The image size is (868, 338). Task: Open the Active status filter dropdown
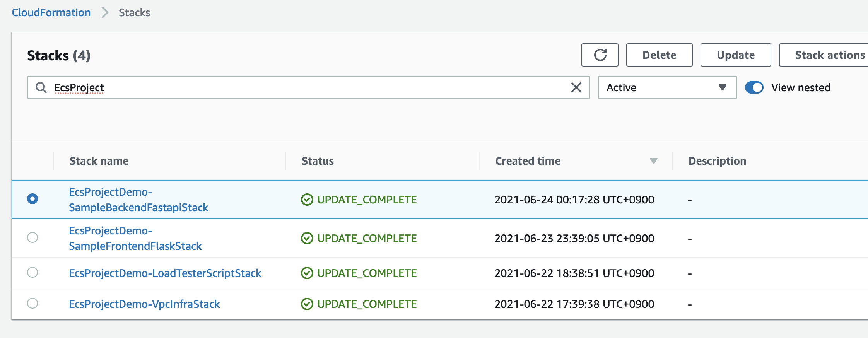(x=667, y=87)
